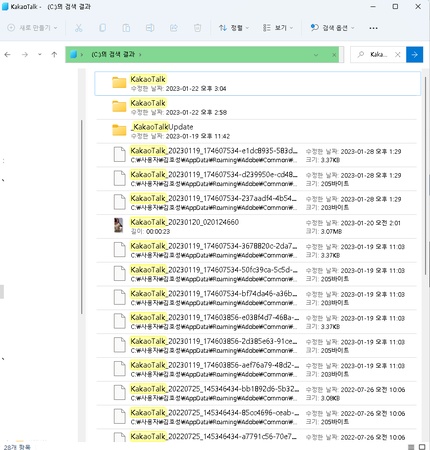Click the Delete trash icon
Image resolution: width=430 pixels, height=450 pixels.
tap(197, 28)
